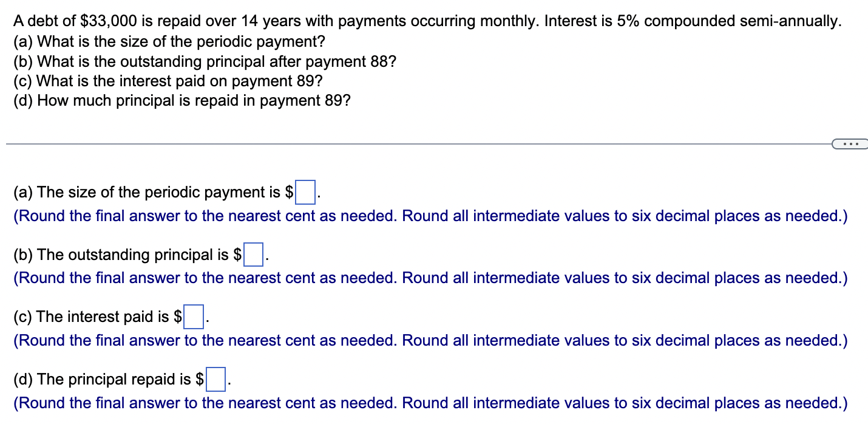The width and height of the screenshot is (868, 424).
Task: Click the answer box for outstanding principal
Action: click(252, 255)
